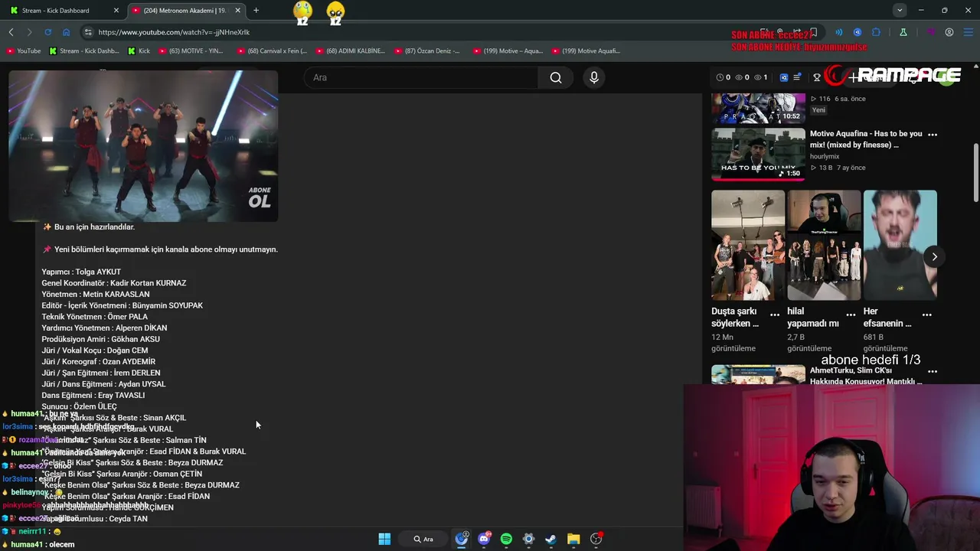Focus the YouTube Ara search field
The height and width of the screenshot is (551, 980).
coord(421,77)
